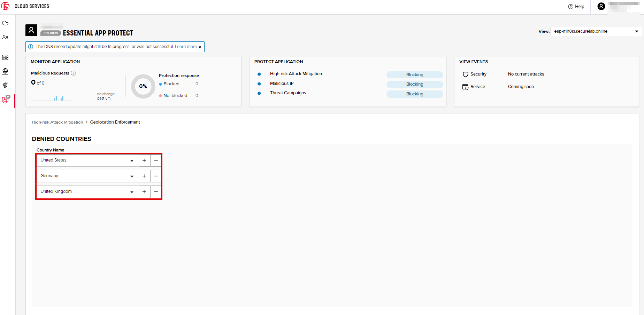
Task: Click the Monitor Application panel title
Action: pos(55,62)
